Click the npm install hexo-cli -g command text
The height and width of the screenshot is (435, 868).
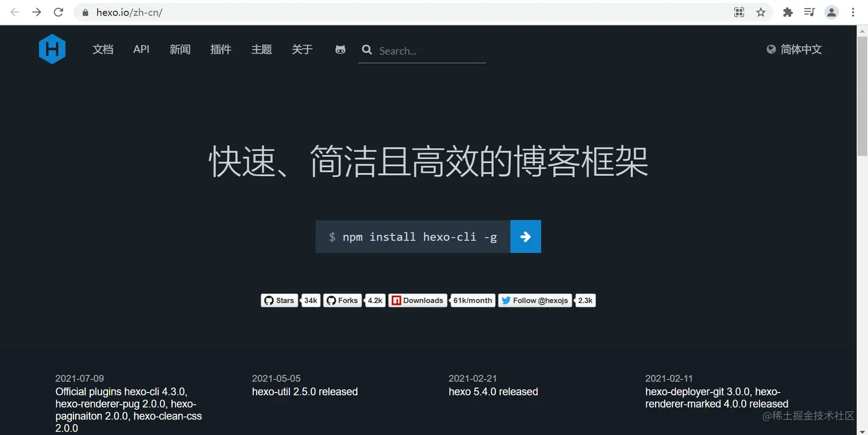pyautogui.click(x=420, y=236)
